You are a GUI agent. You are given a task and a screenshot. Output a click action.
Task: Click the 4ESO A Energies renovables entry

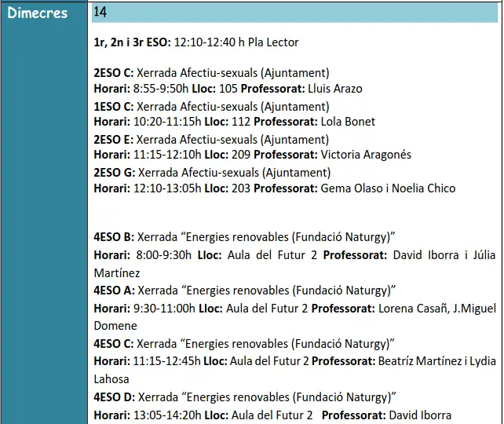pyautogui.click(x=244, y=290)
